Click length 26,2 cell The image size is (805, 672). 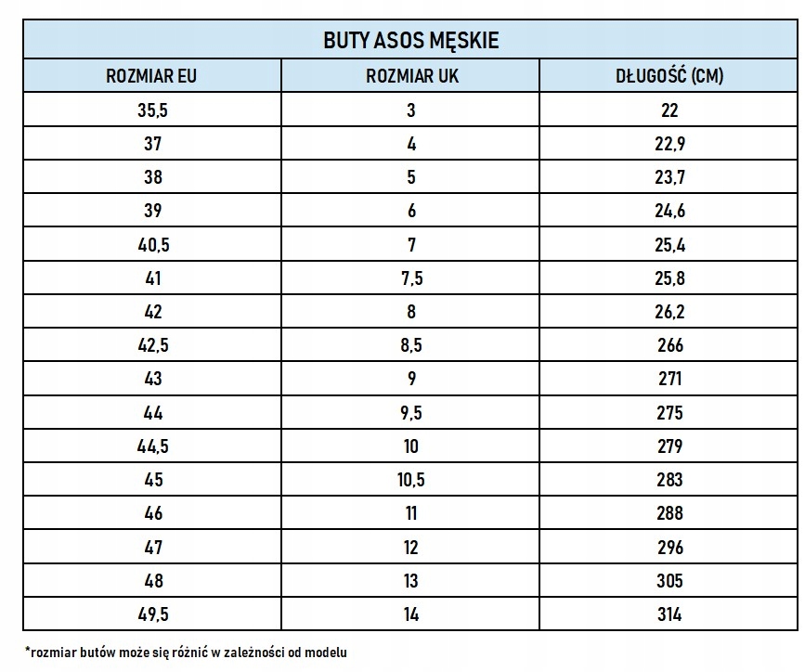pyautogui.click(x=669, y=311)
